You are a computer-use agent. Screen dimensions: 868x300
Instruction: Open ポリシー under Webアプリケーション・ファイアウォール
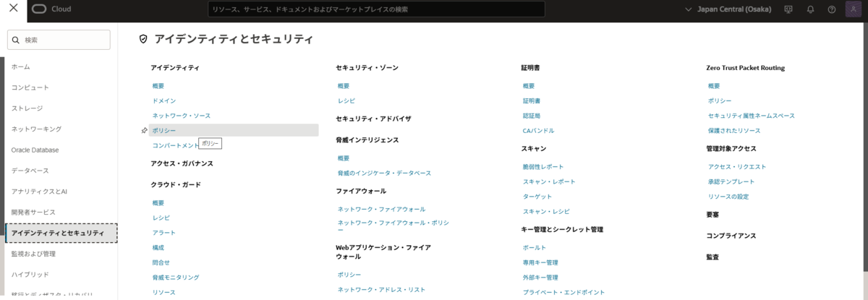[x=349, y=275]
